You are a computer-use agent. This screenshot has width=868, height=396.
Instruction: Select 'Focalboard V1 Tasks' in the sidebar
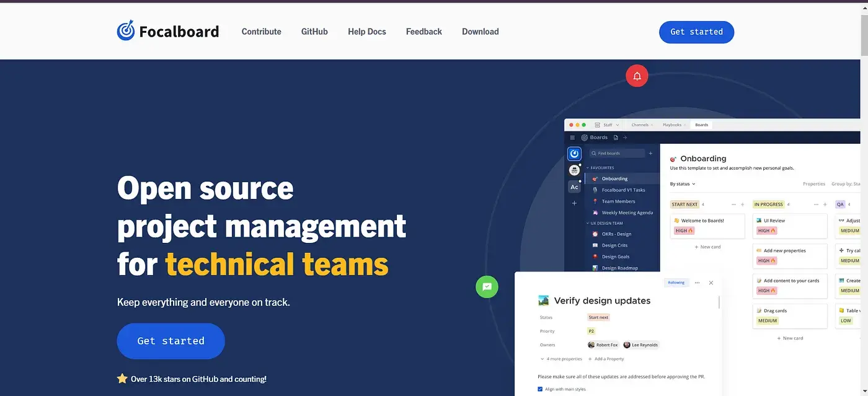(x=622, y=190)
